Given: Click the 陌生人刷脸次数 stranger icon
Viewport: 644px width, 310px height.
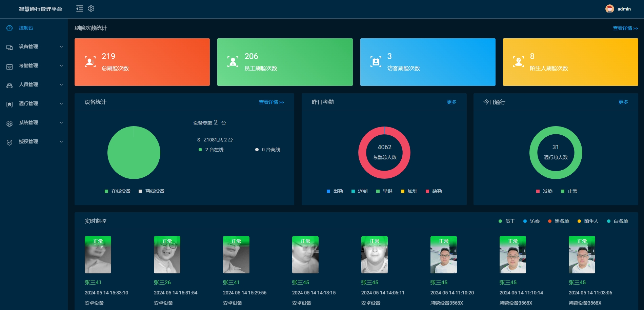Looking at the screenshot, I should 518,62.
